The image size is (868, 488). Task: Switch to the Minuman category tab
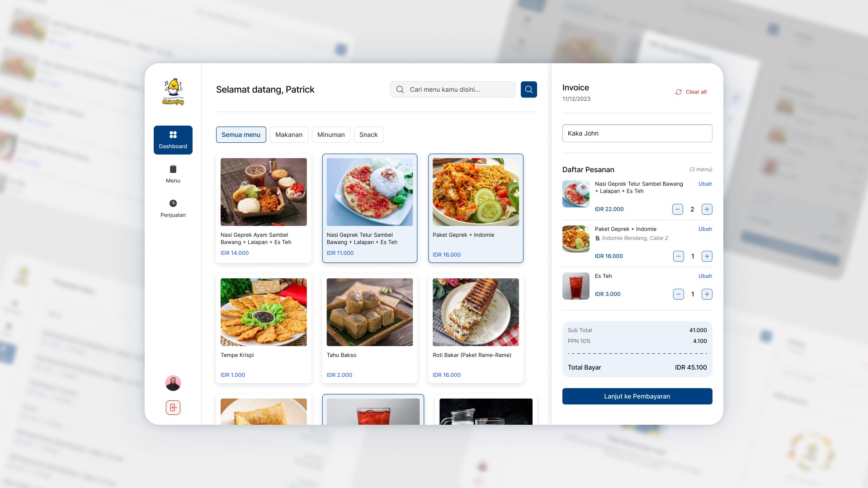coord(330,135)
